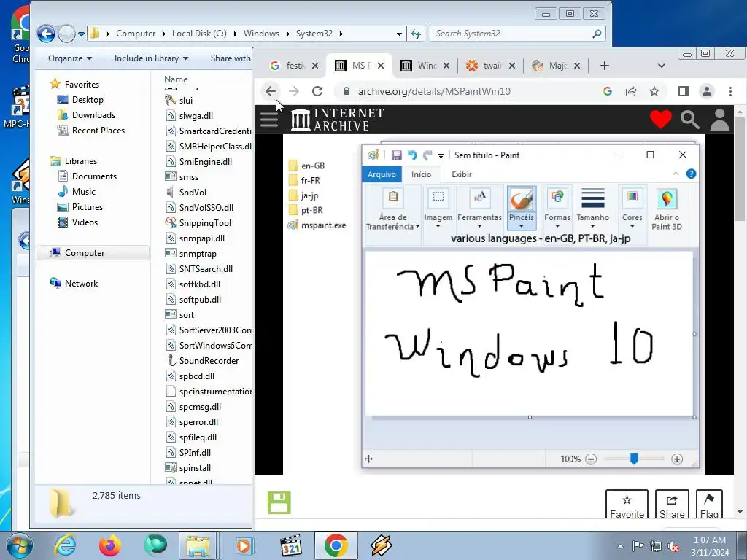Click network icon in system tray

656,546
